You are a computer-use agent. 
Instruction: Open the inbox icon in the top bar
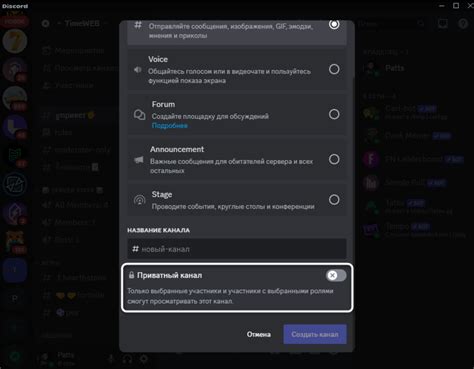pyautogui.click(x=443, y=23)
